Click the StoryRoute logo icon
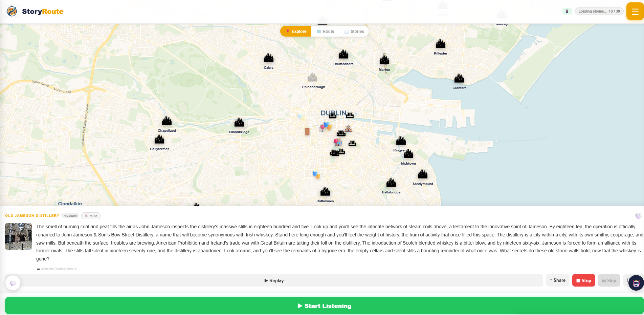 (12, 11)
